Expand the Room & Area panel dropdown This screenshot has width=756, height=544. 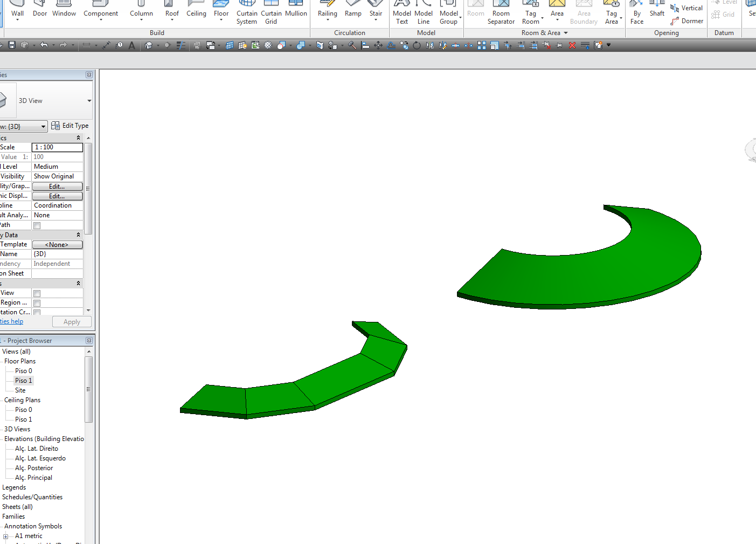566,33
